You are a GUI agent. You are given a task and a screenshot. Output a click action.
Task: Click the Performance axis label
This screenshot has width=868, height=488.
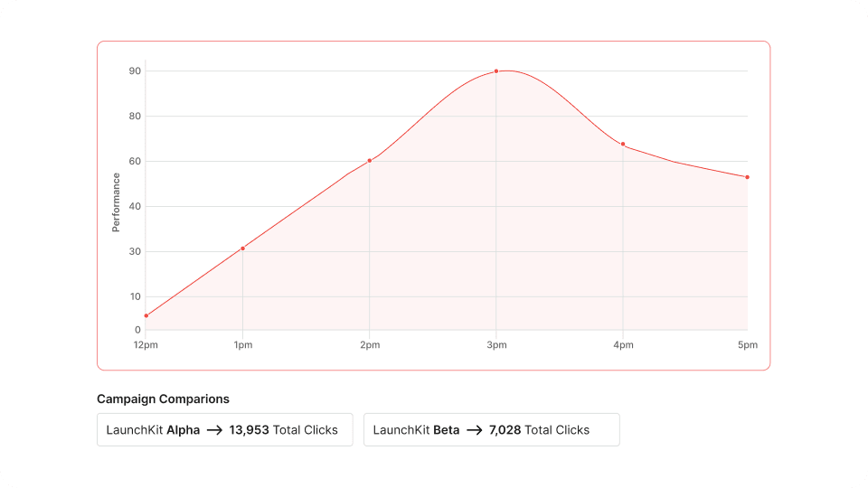point(116,202)
